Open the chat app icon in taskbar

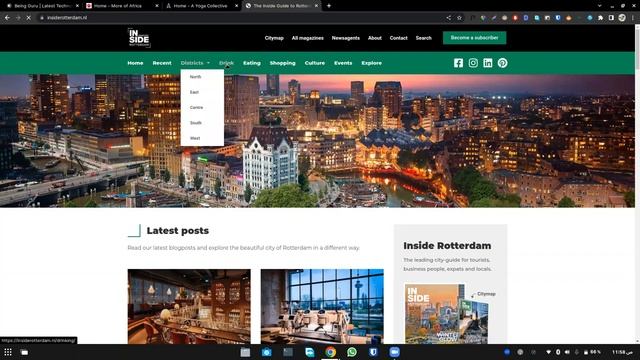coord(309,352)
